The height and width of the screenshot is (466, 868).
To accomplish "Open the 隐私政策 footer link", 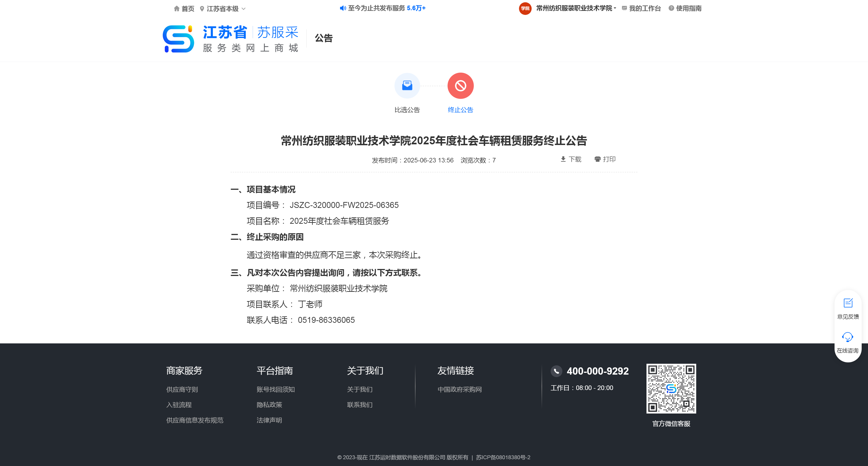I will point(269,405).
